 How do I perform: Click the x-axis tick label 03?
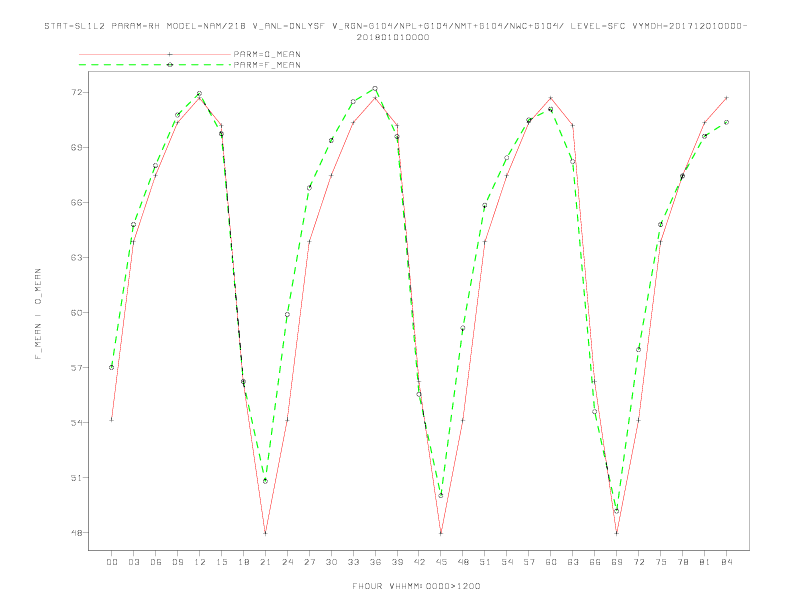coord(133,562)
